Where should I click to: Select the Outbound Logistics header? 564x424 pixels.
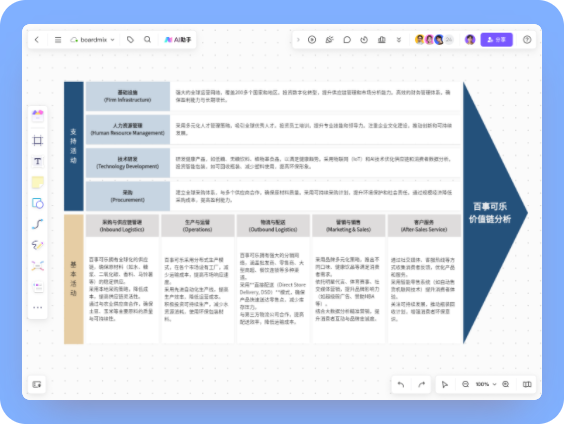[x=273, y=226]
